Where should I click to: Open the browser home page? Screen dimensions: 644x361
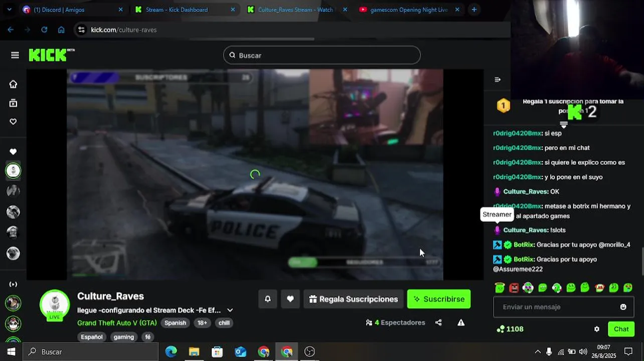[x=61, y=30]
